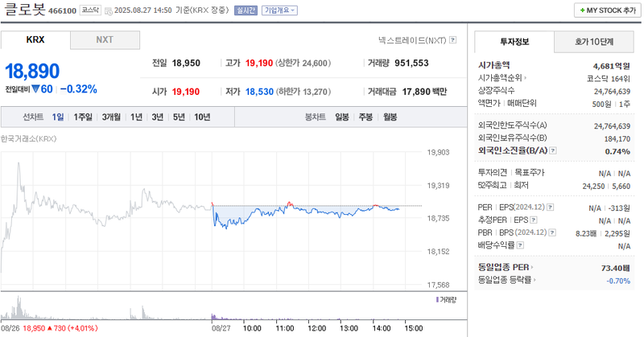
Task: Click the PBR BPS value 8.23배 2,295원
Action: click(603, 233)
